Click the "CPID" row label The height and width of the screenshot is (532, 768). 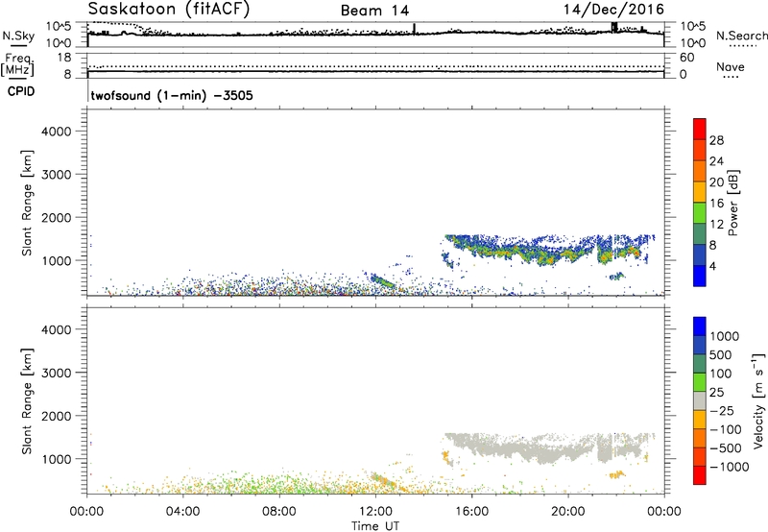21,91
